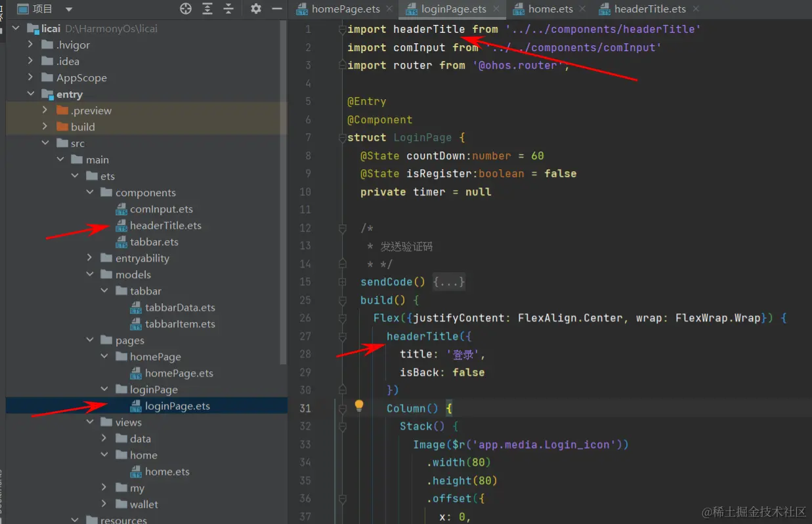Collapse the licai project root node
812x524 pixels.
coord(16,29)
